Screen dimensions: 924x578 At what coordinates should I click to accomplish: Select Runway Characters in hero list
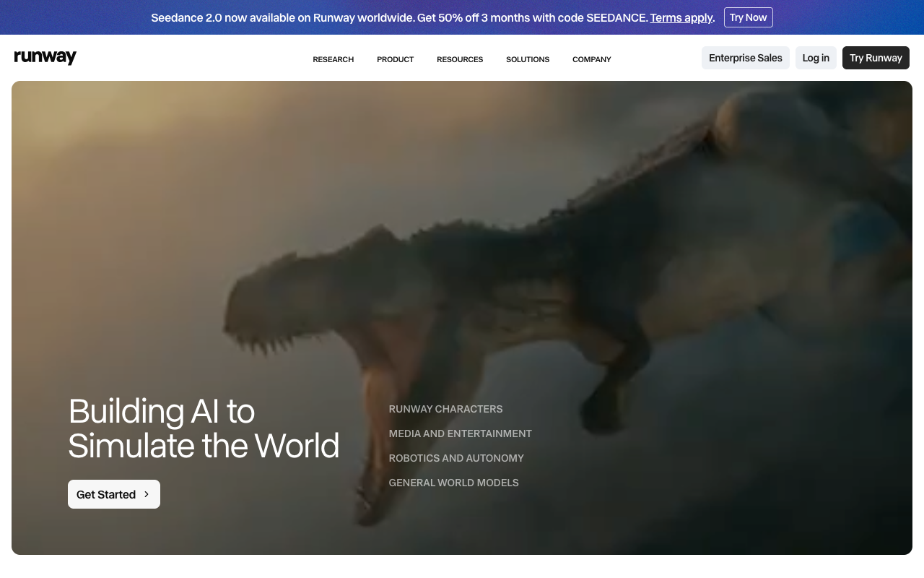coord(445,409)
